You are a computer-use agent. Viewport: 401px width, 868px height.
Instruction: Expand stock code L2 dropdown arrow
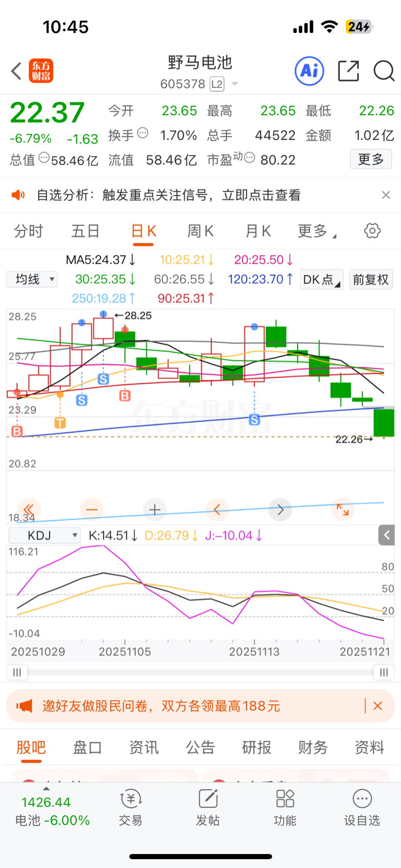pyautogui.click(x=234, y=84)
